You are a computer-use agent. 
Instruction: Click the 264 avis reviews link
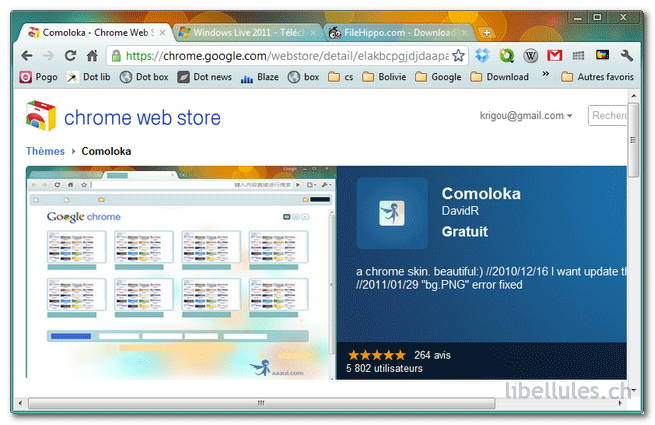pos(432,355)
